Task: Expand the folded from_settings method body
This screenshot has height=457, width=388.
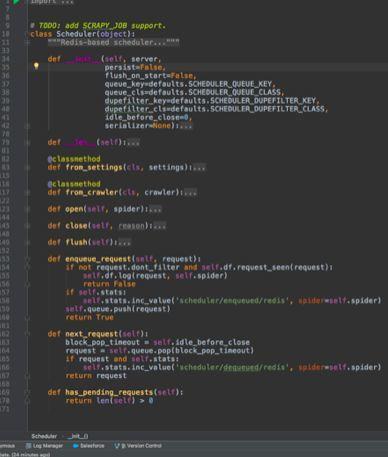Action: 199,167
